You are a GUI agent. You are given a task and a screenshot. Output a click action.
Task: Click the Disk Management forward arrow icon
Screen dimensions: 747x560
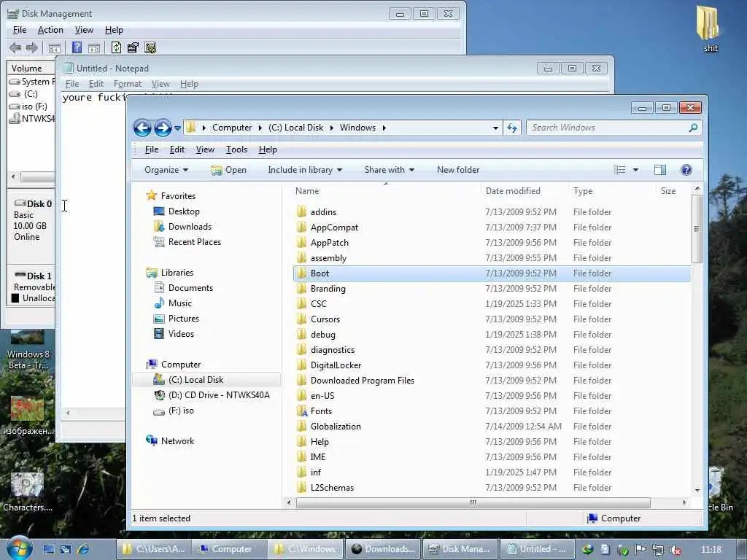point(31,47)
